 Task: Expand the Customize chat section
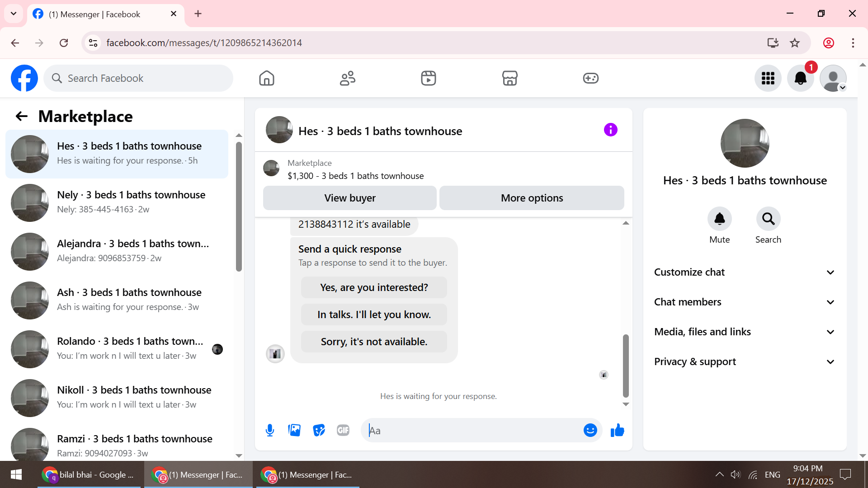[x=744, y=272]
